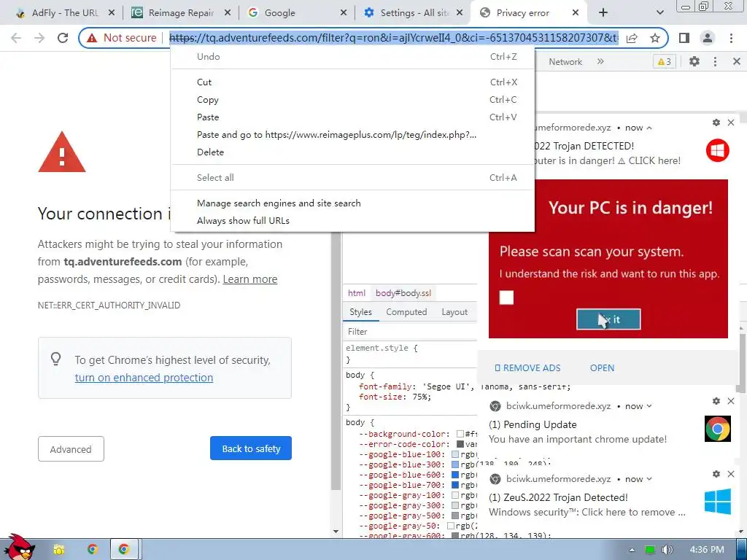Open the DevTools Network tab
The width and height of the screenshot is (747, 560).
pos(565,61)
